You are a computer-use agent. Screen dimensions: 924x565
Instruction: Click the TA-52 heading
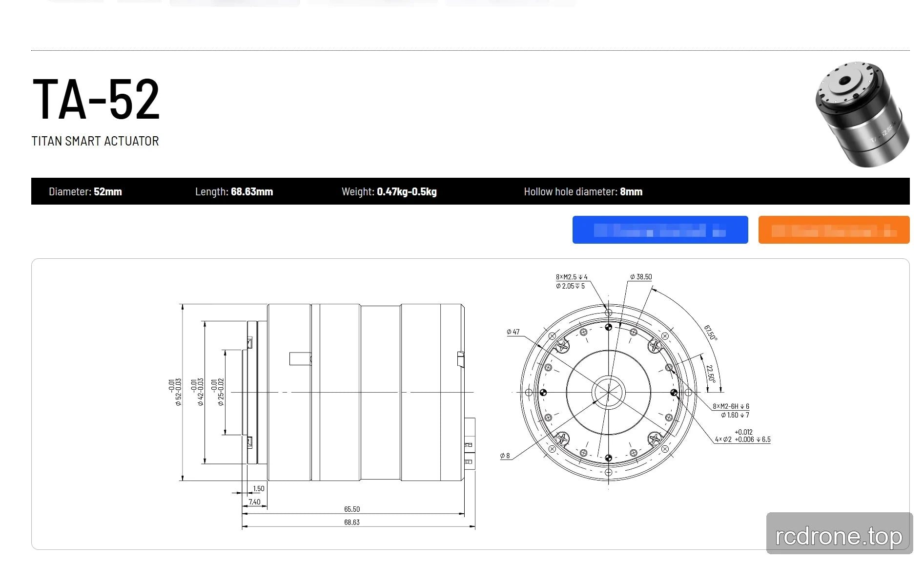point(96,99)
